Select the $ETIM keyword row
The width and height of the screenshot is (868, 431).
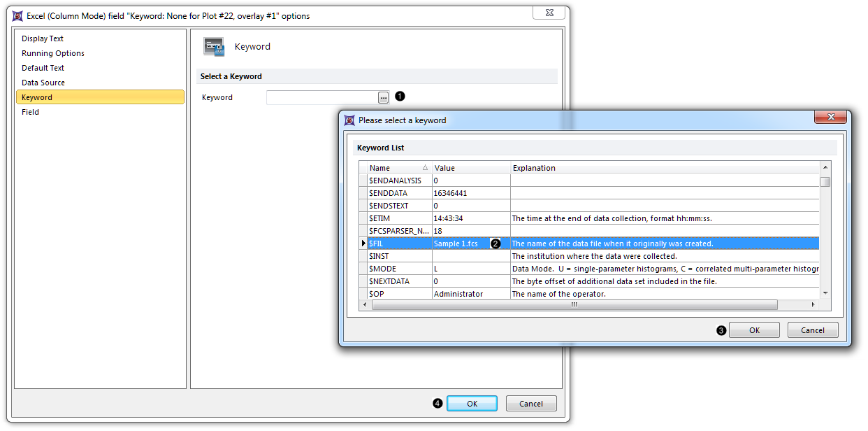pyautogui.click(x=398, y=218)
